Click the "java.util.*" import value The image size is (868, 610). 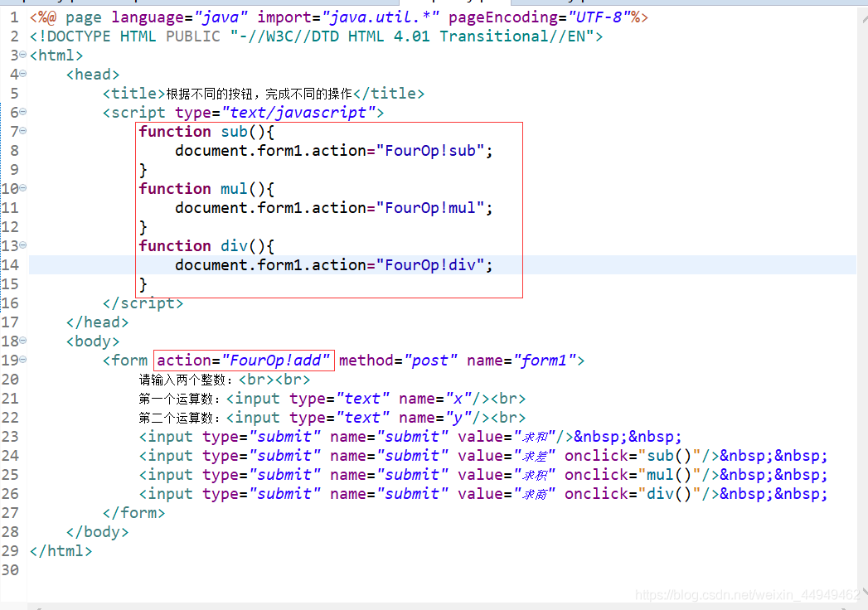click(381, 17)
